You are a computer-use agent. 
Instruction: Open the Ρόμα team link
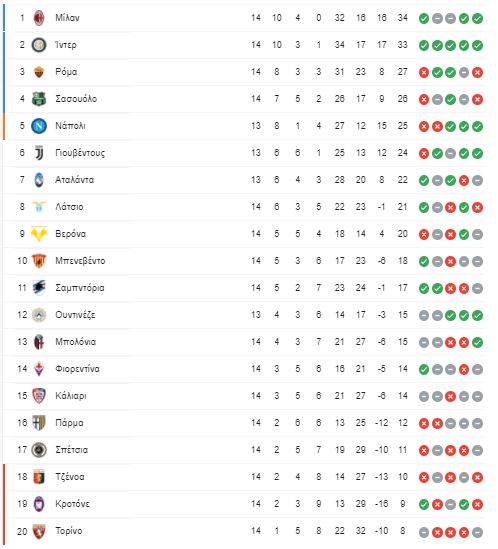[66, 72]
